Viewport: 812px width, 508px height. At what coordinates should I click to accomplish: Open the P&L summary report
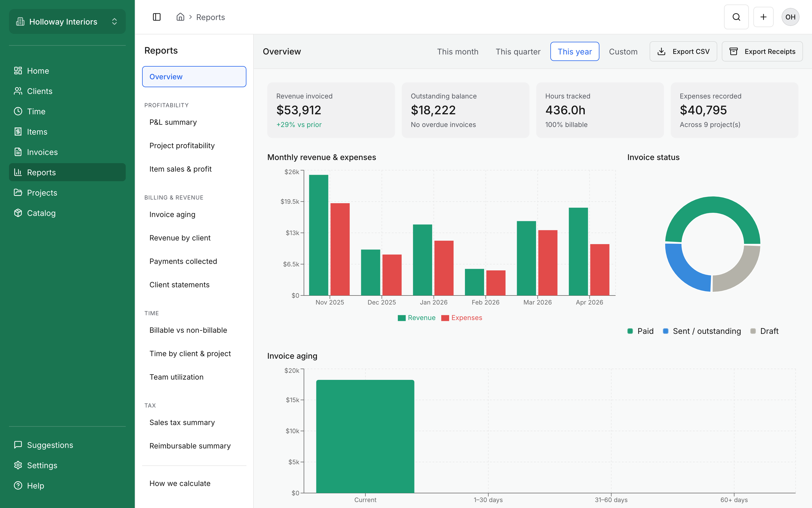[x=194, y=122]
